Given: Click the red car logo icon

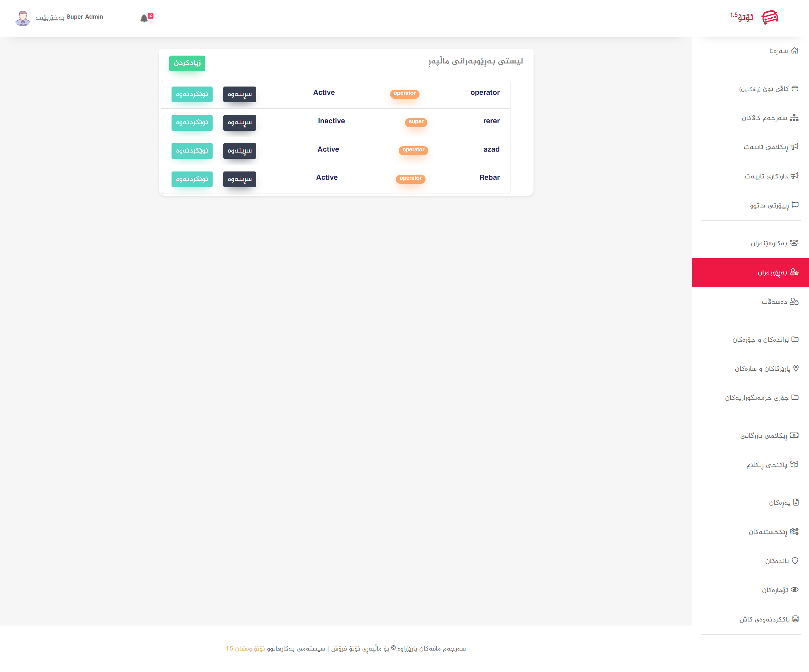Looking at the screenshot, I should tap(770, 17).
